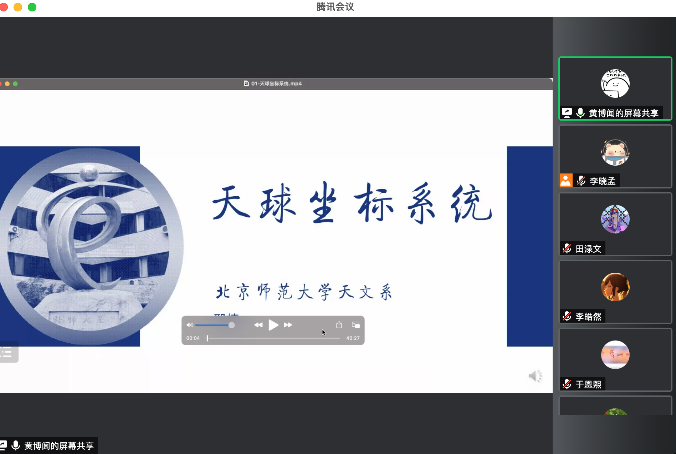
Task: Click the orange host icon beside 李晓孟
Action: pos(566,181)
